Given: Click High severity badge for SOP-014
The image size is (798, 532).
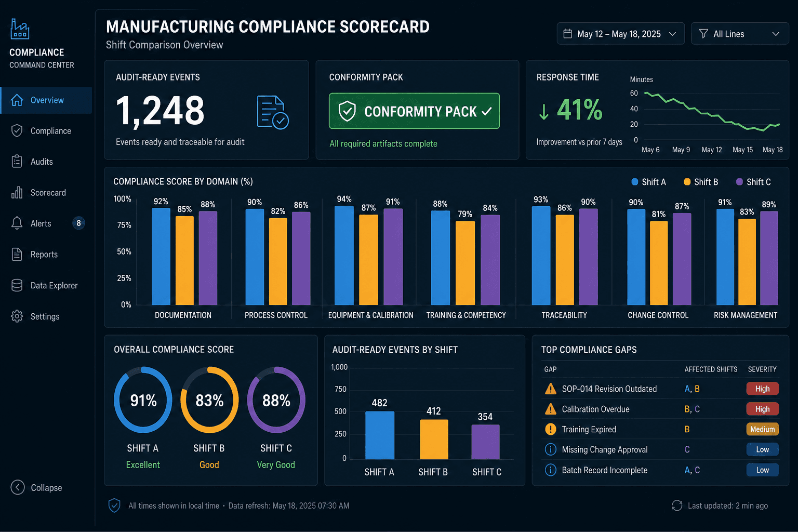Looking at the screenshot, I should coord(762,389).
